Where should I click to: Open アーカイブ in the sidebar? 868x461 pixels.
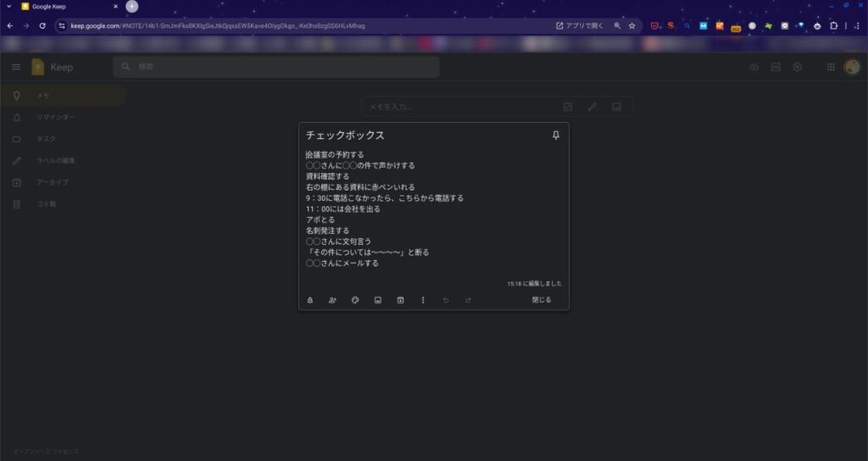(x=52, y=182)
